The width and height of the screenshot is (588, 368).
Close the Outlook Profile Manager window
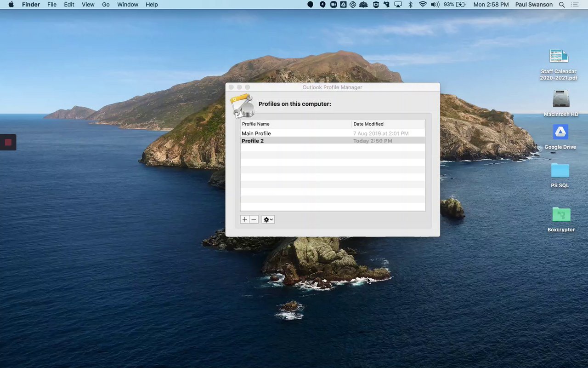click(231, 87)
